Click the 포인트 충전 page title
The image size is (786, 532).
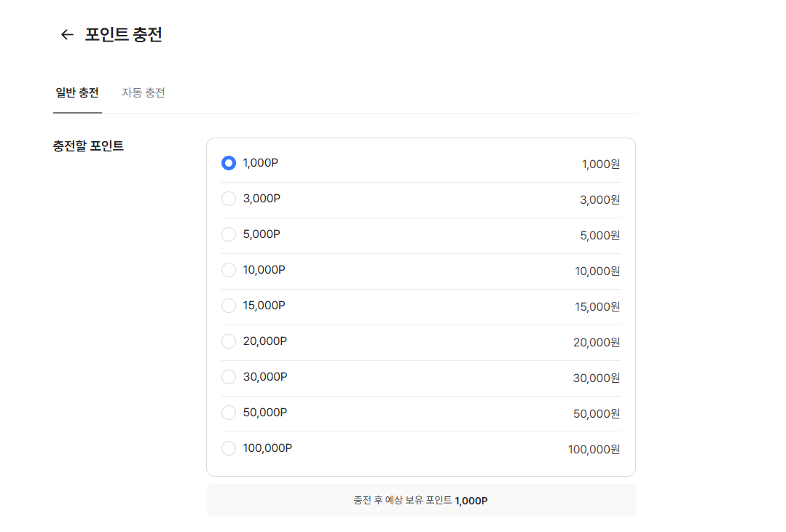[x=123, y=34]
